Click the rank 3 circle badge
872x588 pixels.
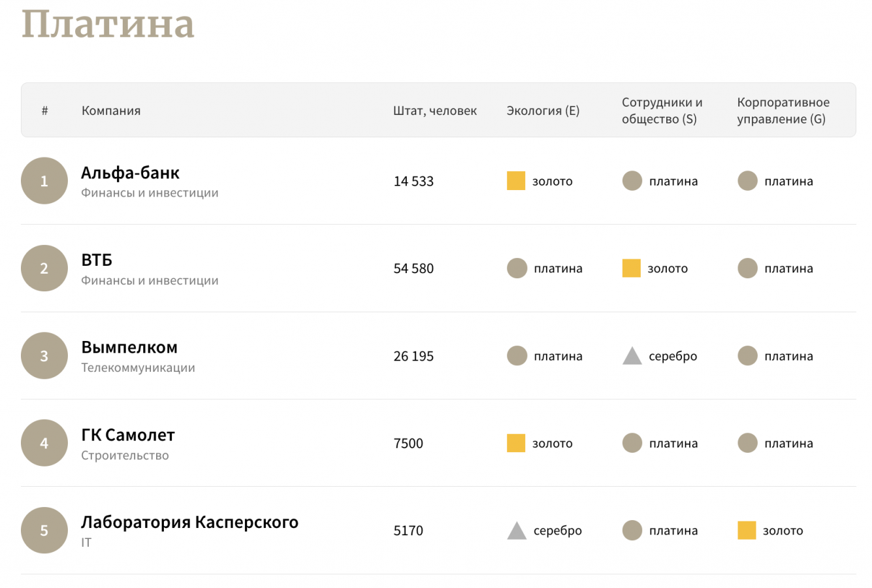click(44, 356)
